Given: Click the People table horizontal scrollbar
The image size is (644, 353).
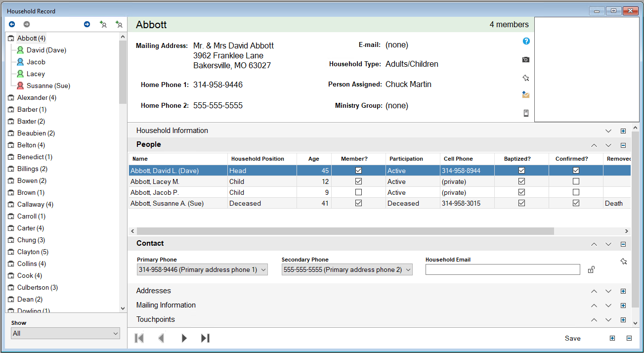Looking at the screenshot, I should tap(345, 231).
